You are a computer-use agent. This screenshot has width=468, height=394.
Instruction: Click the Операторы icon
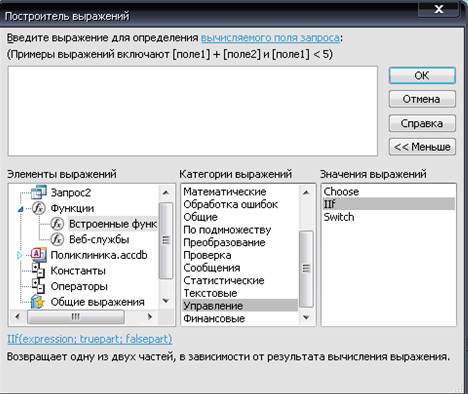38,286
